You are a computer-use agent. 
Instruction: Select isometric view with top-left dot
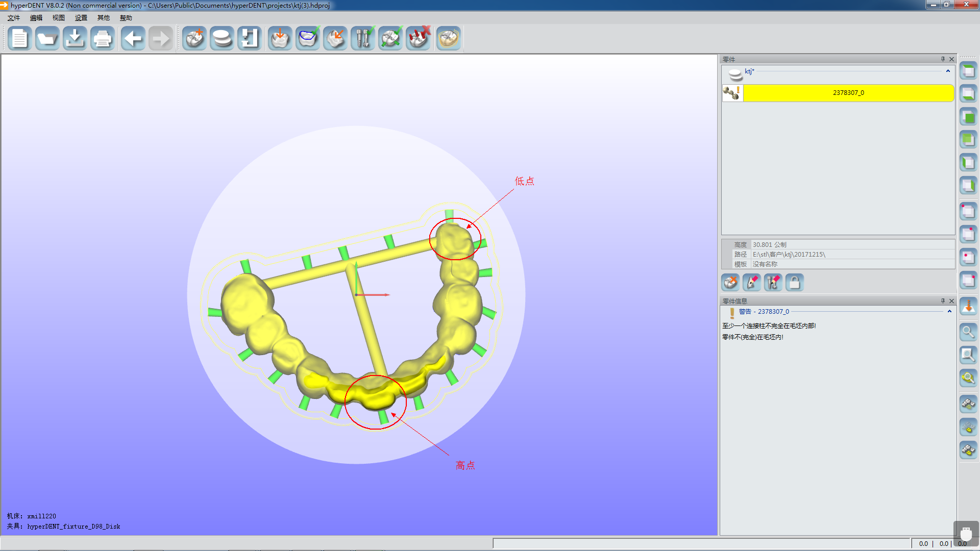[x=968, y=211]
